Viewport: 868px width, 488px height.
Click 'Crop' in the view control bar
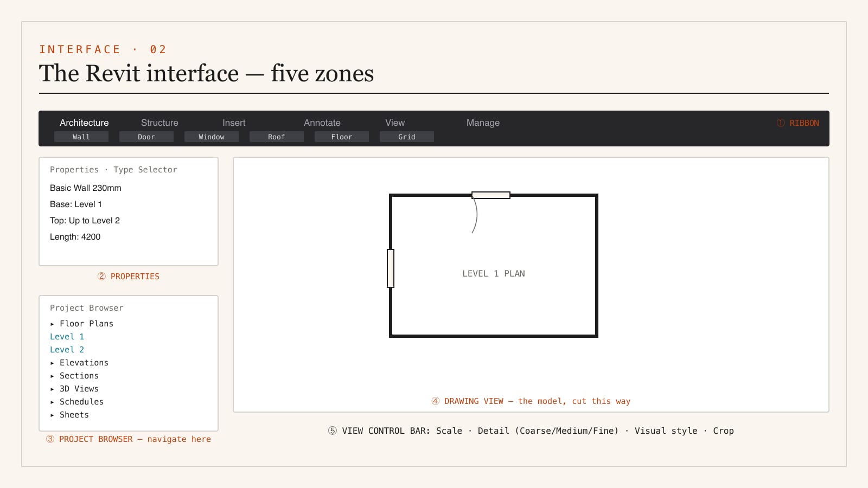[x=723, y=431]
